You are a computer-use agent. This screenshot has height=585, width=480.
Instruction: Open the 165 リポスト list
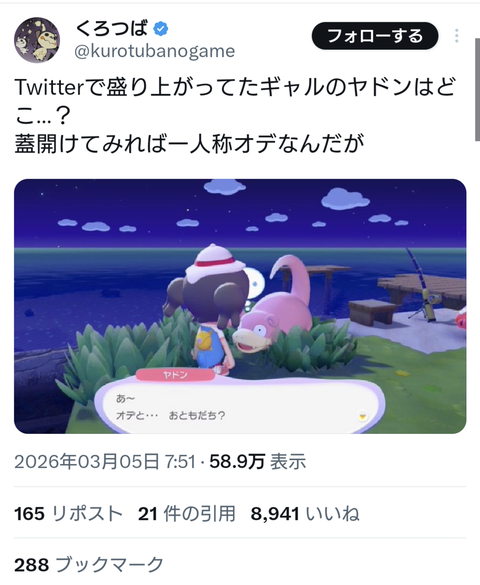pyautogui.click(x=68, y=514)
